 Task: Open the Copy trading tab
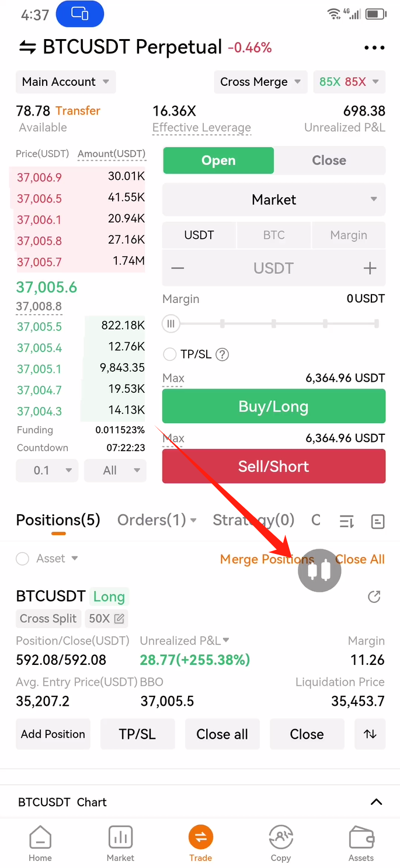[x=280, y=844]
